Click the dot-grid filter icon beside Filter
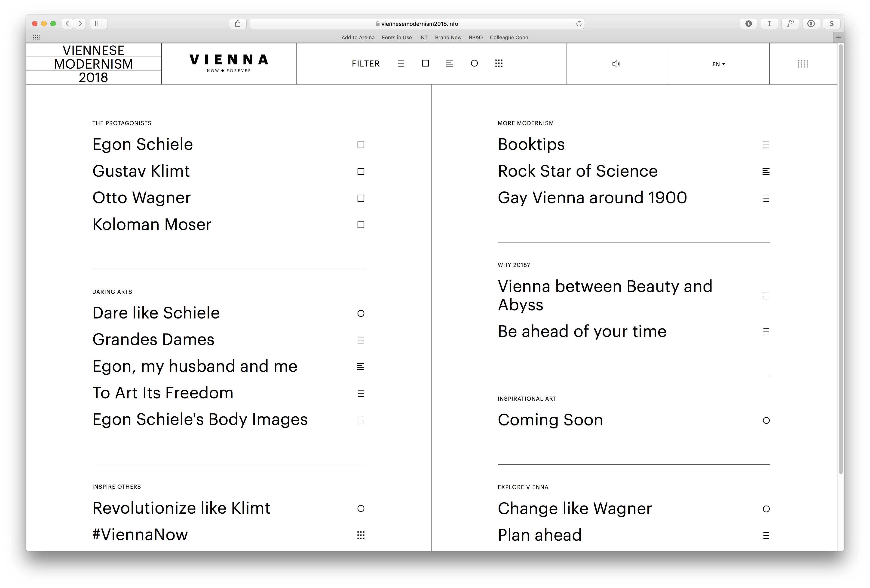Viewport: 870px width, 588px height. (x=499, y=63)
